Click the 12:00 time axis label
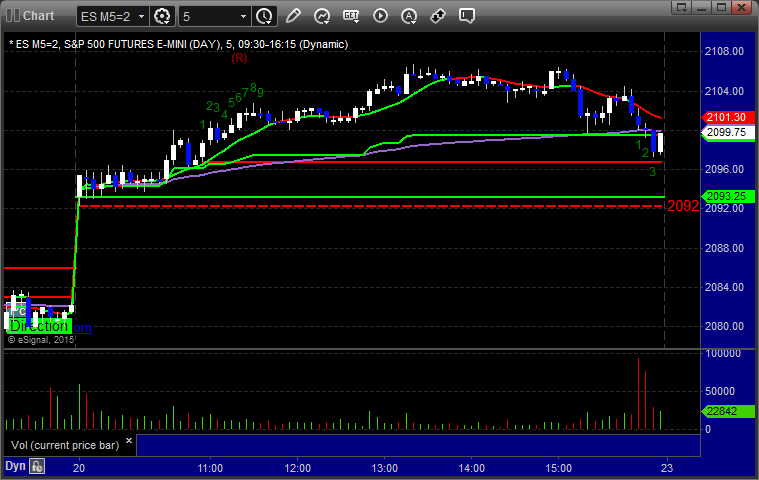759x480 pixels. click(297, 468)
